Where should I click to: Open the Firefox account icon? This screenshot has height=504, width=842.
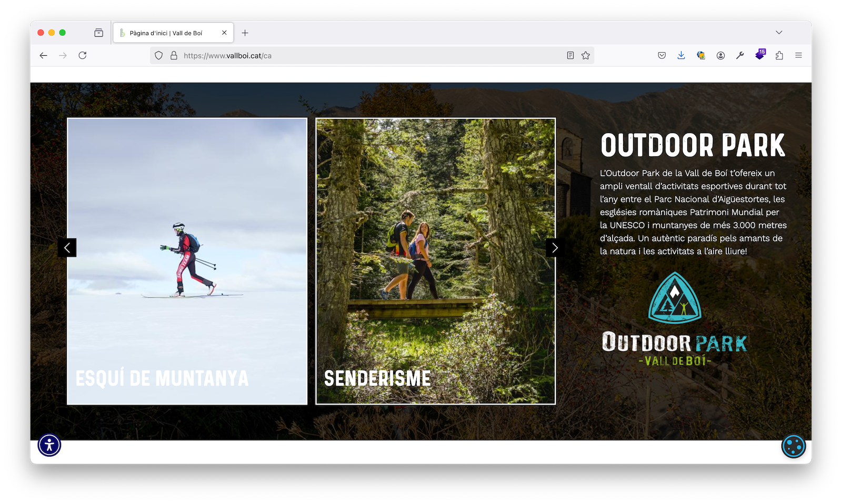point(720,56)
